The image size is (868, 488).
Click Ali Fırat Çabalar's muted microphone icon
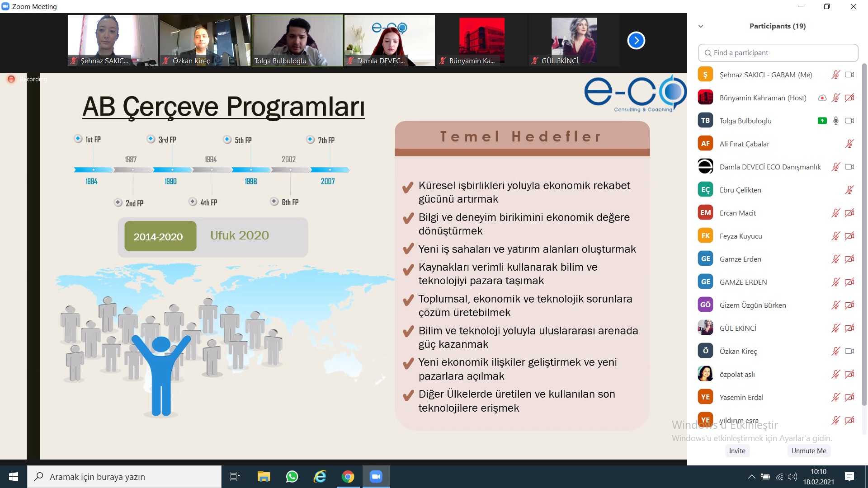coord(849,144)
